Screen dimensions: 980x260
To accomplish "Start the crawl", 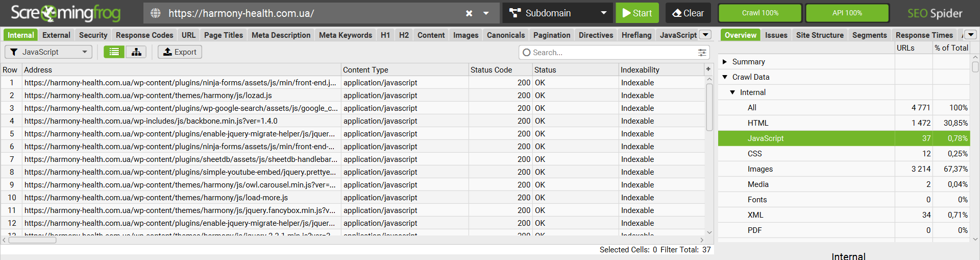I will 637,13.
